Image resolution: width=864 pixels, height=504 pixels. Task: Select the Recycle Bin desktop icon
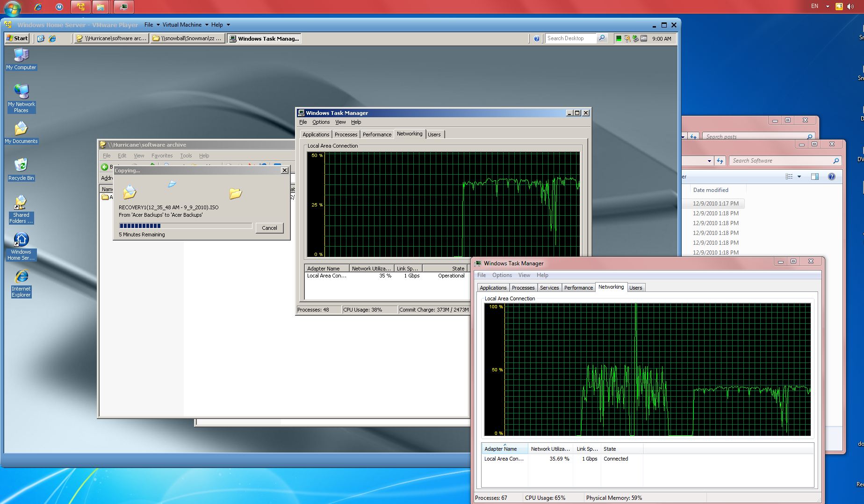(x=21, y=169)
